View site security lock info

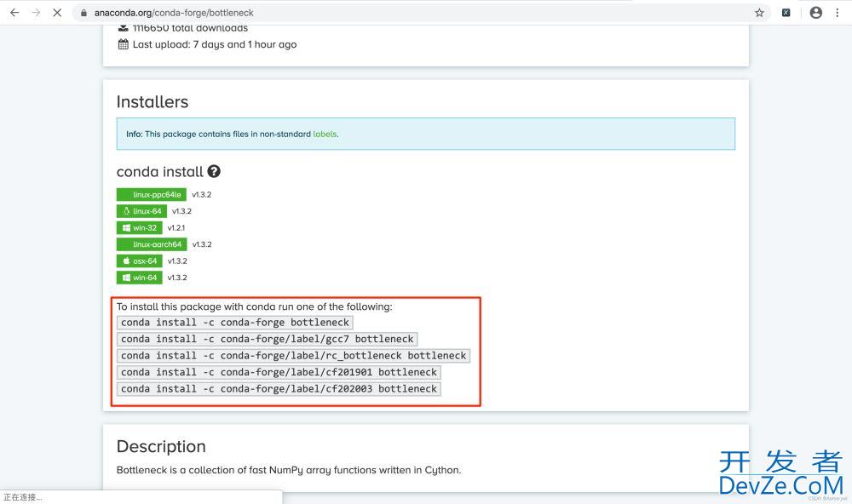click(83, 13)
